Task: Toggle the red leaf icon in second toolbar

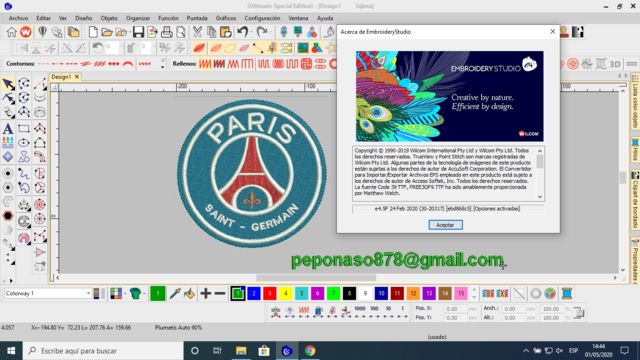Action: (199, 48)
